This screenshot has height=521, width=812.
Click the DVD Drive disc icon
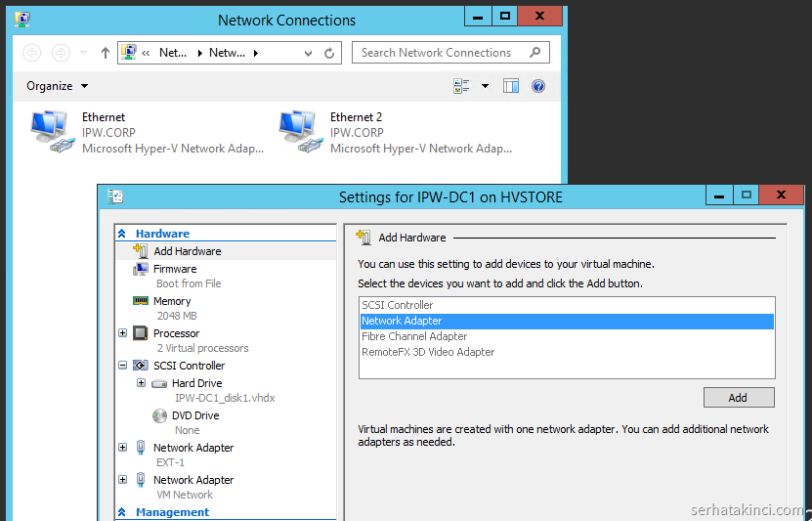(159, 415)
